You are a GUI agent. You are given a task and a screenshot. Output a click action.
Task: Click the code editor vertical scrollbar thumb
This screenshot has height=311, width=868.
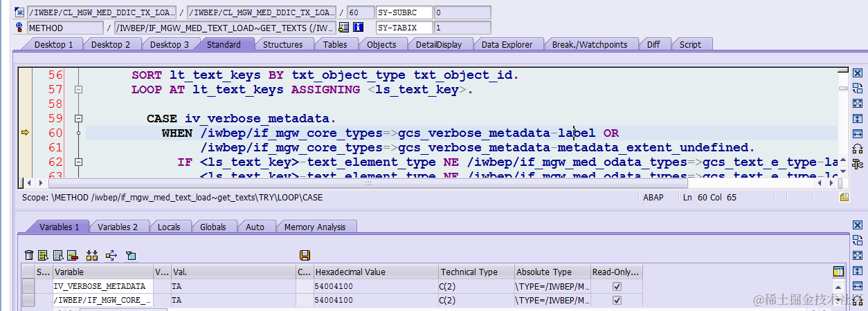click(x=842, y=88)
